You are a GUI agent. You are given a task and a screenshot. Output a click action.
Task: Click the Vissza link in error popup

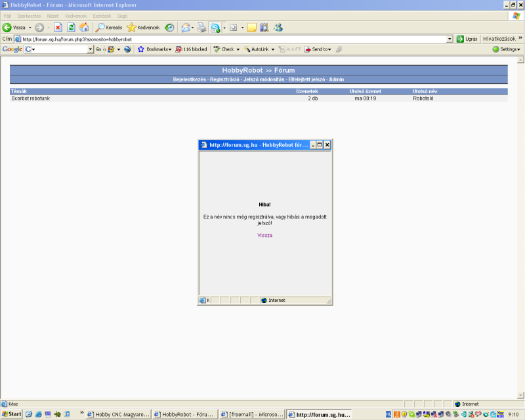pyautogui.click(x=264, y=236)
